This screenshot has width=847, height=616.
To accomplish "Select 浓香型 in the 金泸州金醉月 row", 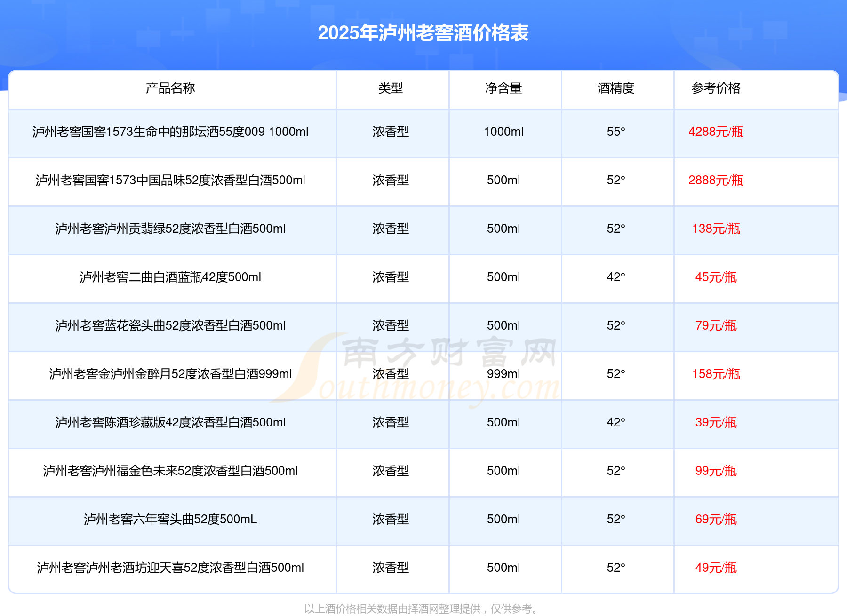I will pos(391,374).
